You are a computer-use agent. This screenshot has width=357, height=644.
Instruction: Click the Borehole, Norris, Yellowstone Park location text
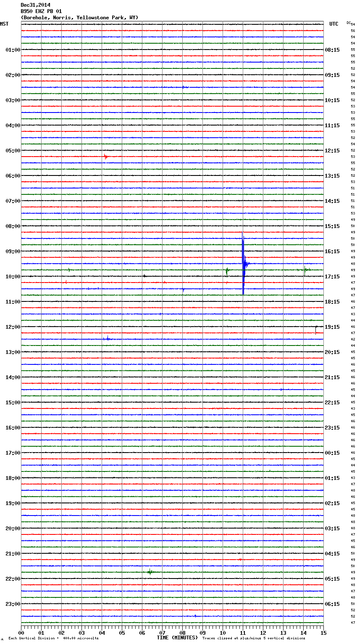79,18
